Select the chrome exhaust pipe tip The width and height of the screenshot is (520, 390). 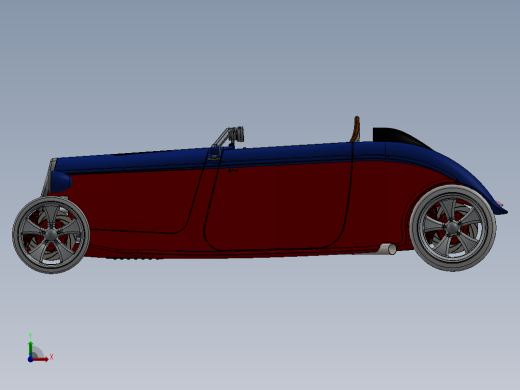(x=388, y=249)
